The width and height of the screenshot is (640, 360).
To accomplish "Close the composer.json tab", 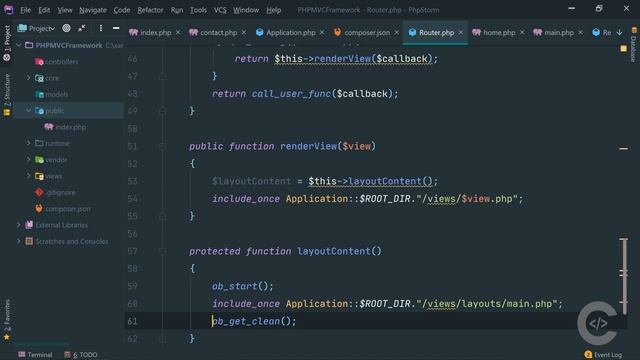I will pos(396,32).
